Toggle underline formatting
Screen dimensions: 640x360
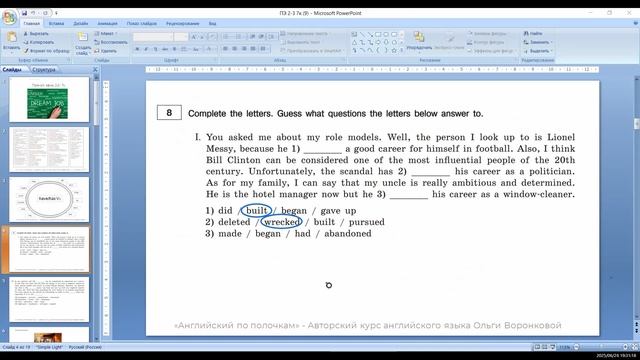(155, 49)
